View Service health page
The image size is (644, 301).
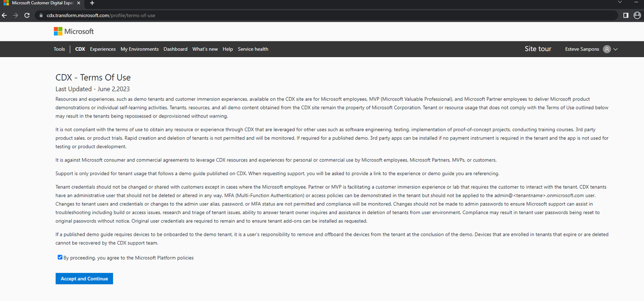[253, 49]
